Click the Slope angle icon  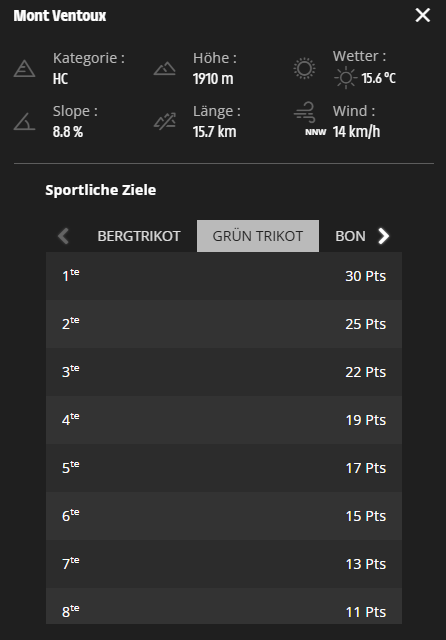[24, 122]
